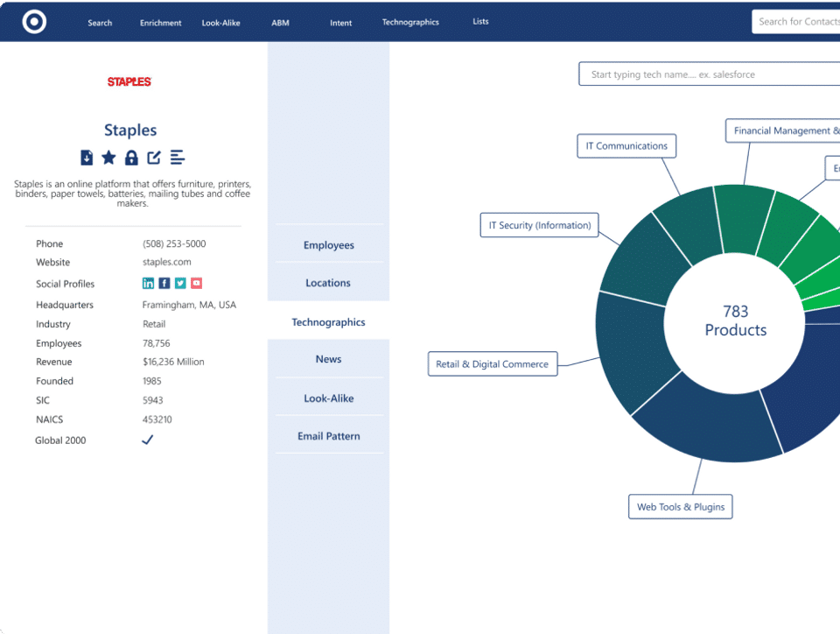Switch to the Email Pattern side tab
The height and width of the screenshot is (634, 840).
(x=329, y=436)
